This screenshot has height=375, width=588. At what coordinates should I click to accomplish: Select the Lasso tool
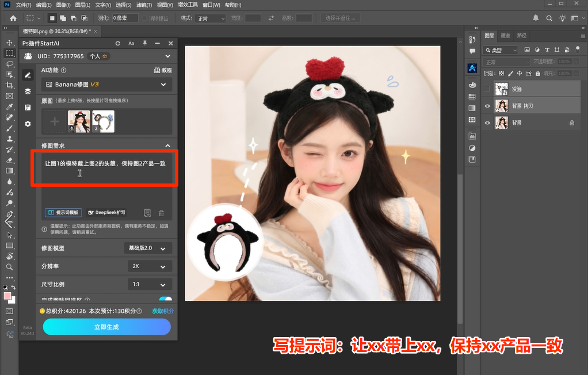(10, 64)
